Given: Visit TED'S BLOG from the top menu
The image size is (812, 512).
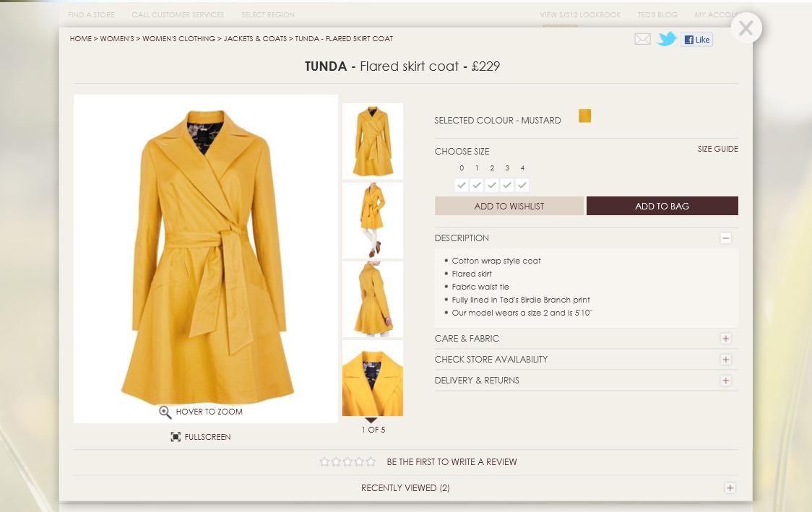Looking at the screenshot, I should (655, 14).
